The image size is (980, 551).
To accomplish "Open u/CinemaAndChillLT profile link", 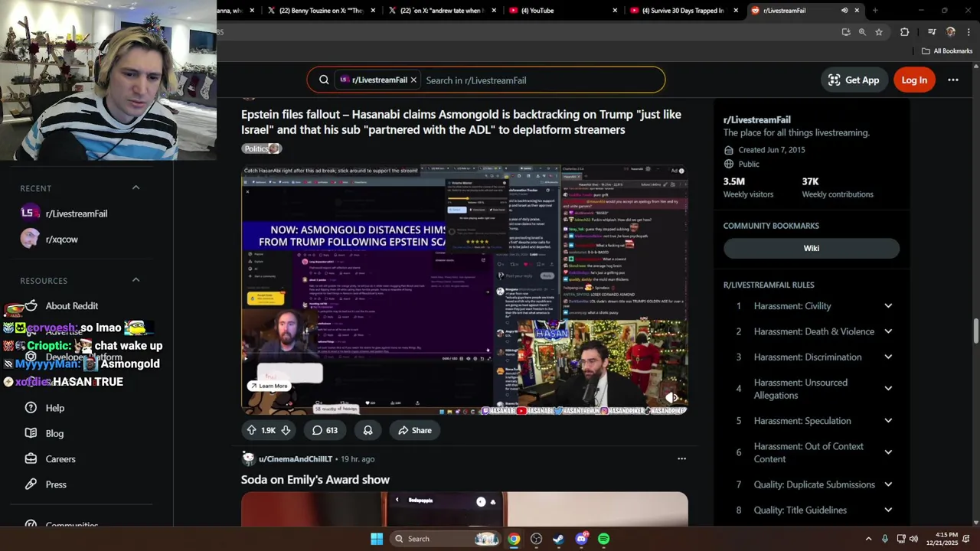I will [x=296, y=459].
